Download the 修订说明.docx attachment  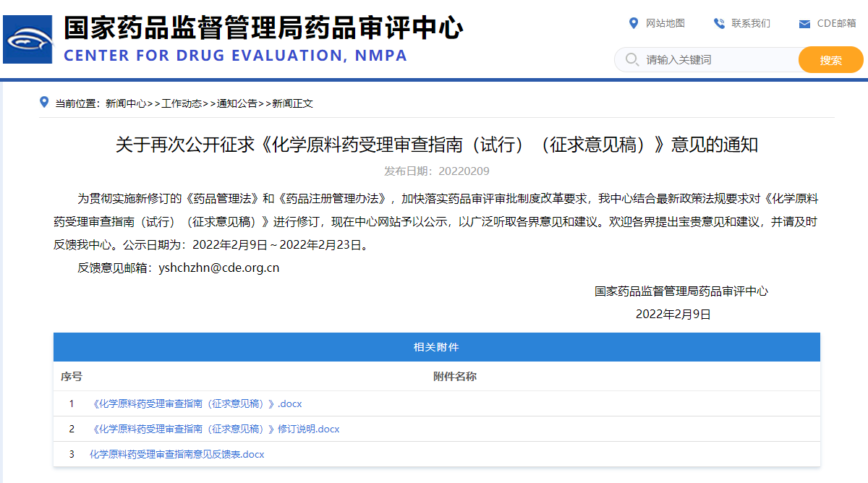(216, 429)
